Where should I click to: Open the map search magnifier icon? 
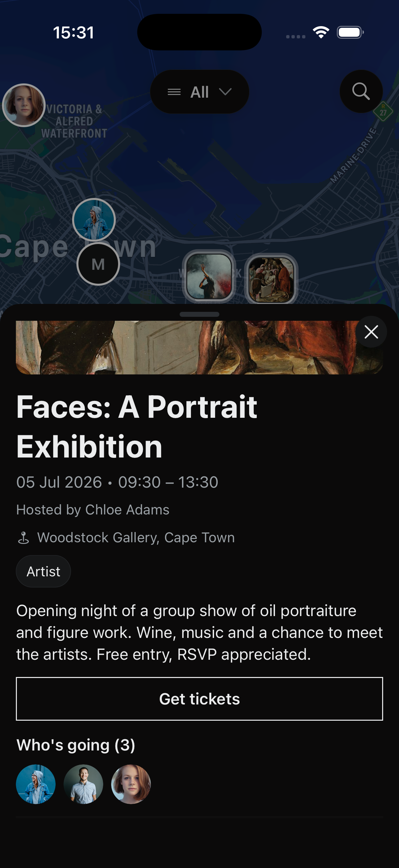click(361, 91)
